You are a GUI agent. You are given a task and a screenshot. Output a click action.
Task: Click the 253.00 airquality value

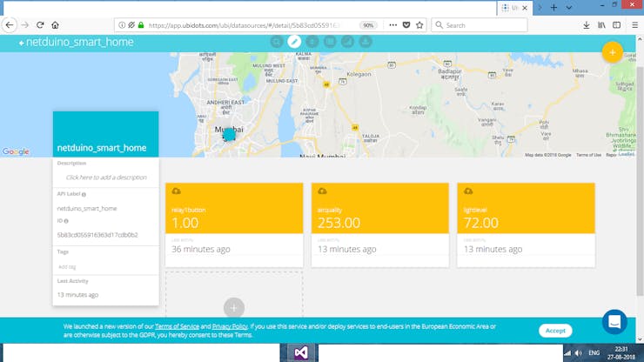tap(339, 223)
